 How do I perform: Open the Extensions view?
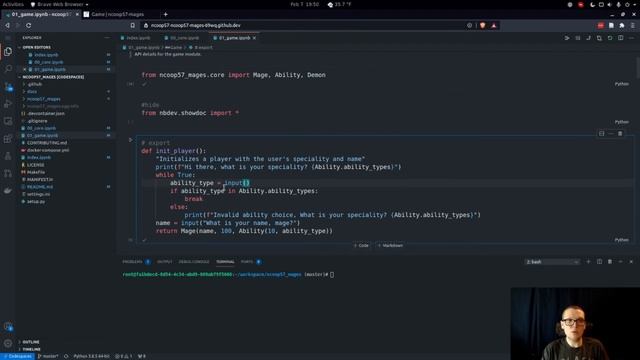(8, 139)
